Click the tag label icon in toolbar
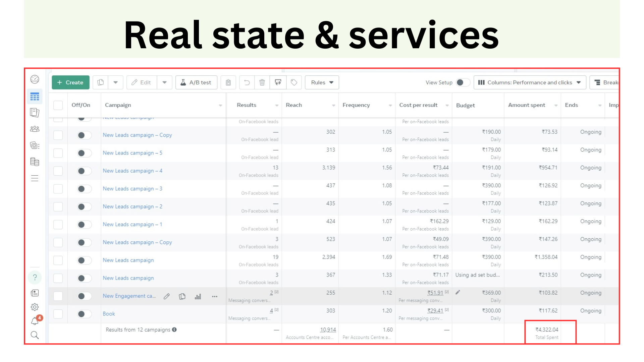Image resolution: width=644 pixels, height=362 pixels. pyautogui.click(x=294, y=82)
